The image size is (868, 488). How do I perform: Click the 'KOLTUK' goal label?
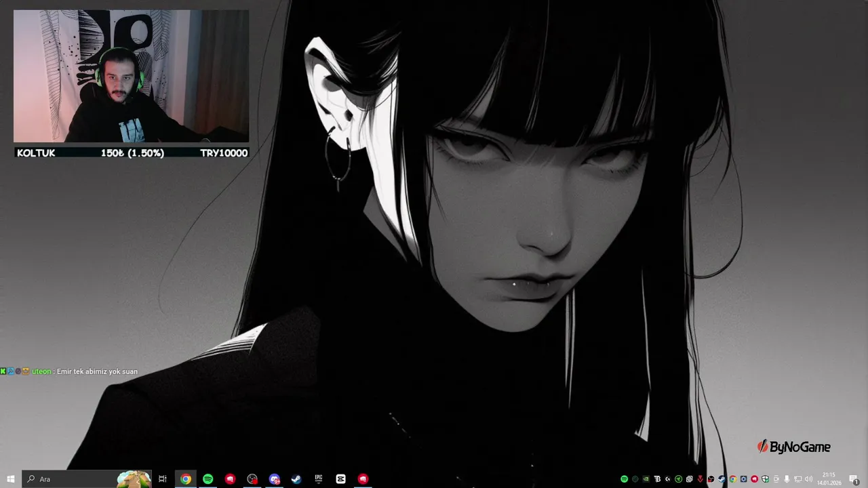[36, 153]
